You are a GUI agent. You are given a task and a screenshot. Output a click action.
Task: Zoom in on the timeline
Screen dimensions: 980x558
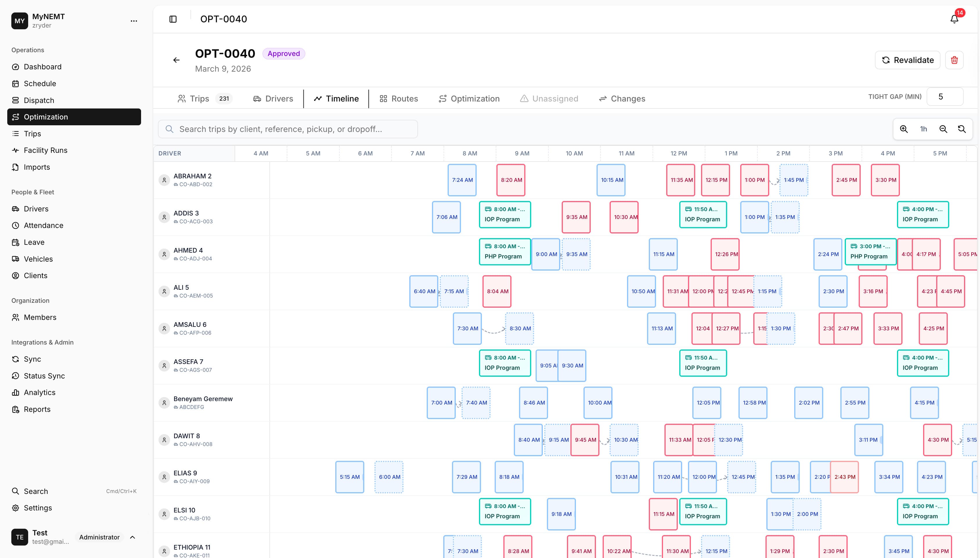pyautogui.click(x=904, y=129)
